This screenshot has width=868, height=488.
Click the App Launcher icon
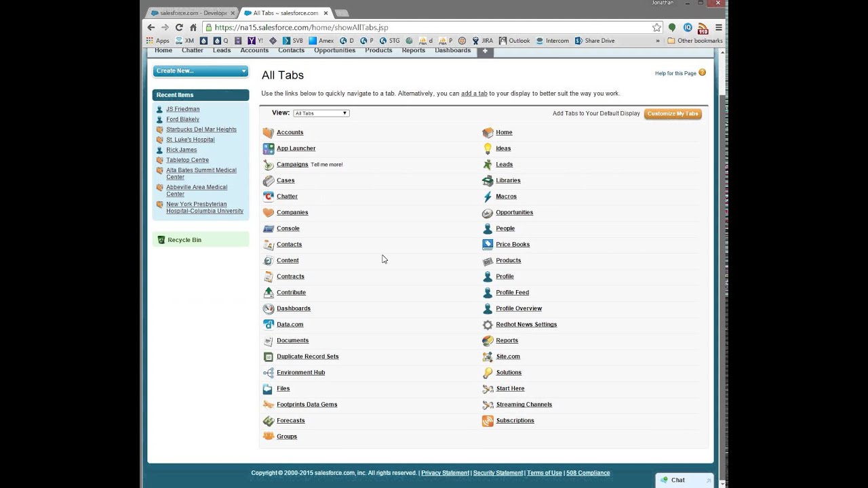[x=269, y=148]
